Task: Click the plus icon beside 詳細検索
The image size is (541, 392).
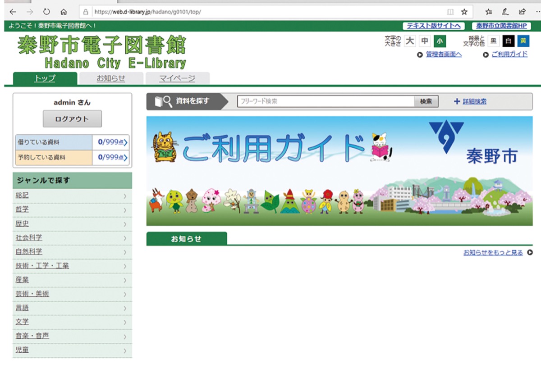Action: coord(457,101)
